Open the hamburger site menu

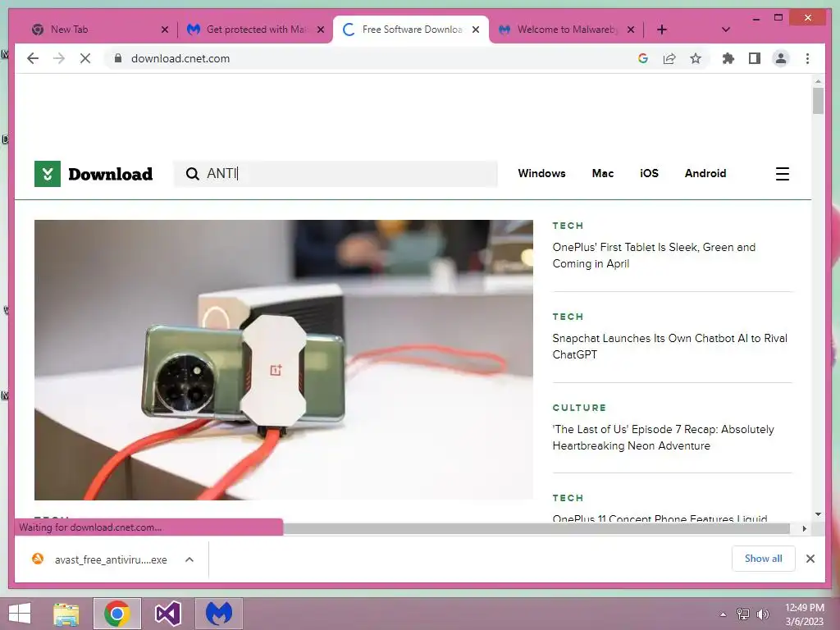coord(782,174)
